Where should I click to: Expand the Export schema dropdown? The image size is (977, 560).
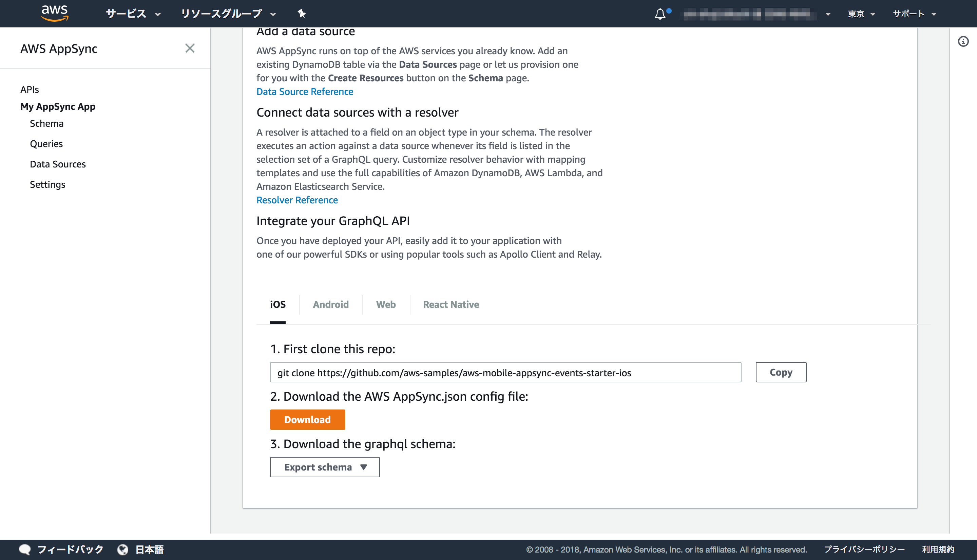coord(324,467)
